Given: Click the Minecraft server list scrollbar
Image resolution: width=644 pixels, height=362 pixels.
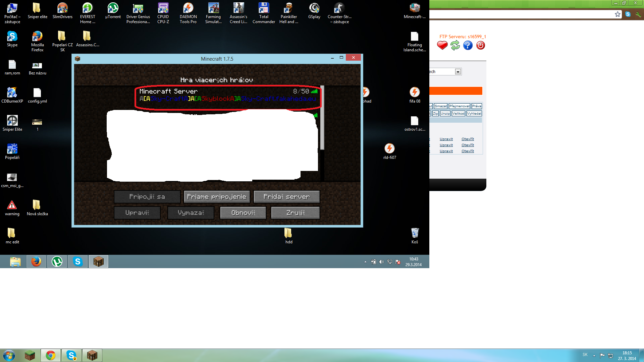Looking at the screenshot, I should [322, 118].
